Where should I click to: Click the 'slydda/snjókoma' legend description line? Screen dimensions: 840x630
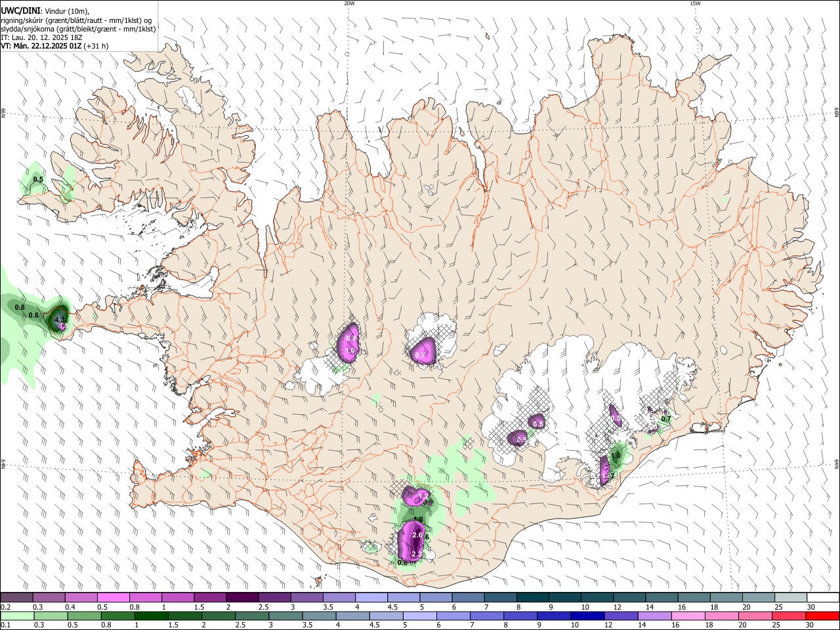click(x=78, y=29)
